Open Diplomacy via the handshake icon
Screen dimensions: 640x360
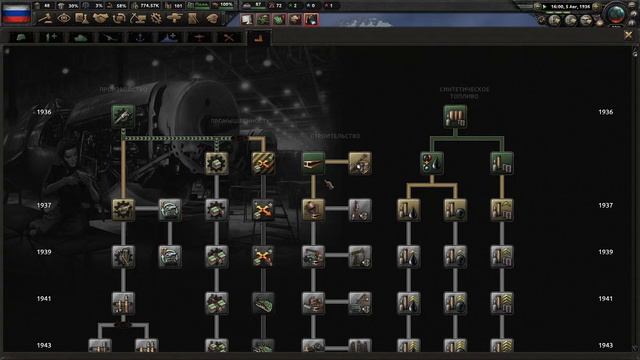(x=100, y=19)
